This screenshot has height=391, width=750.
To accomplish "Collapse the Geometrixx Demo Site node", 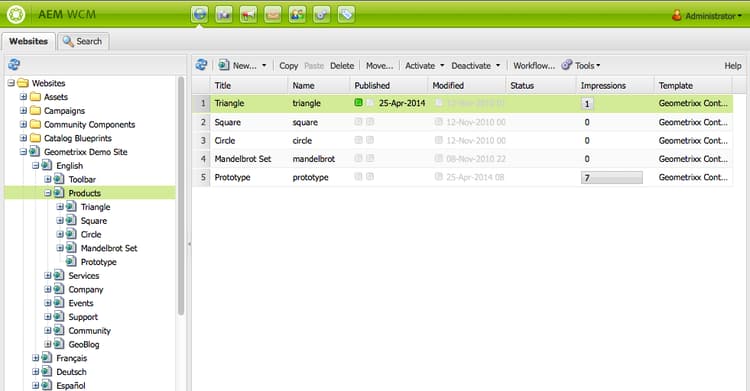I will pyautogui.click(x=23, y=152).
